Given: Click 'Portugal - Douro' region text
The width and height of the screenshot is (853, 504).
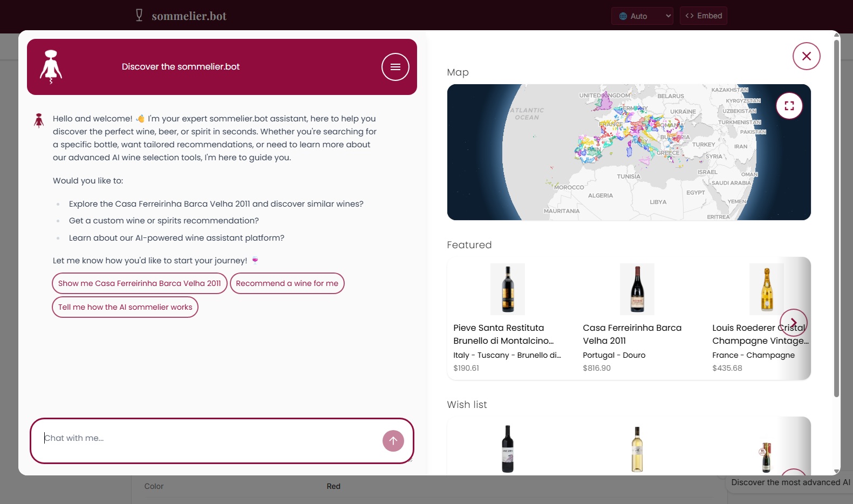Looking at the screenshot, I should coord(614,355).
